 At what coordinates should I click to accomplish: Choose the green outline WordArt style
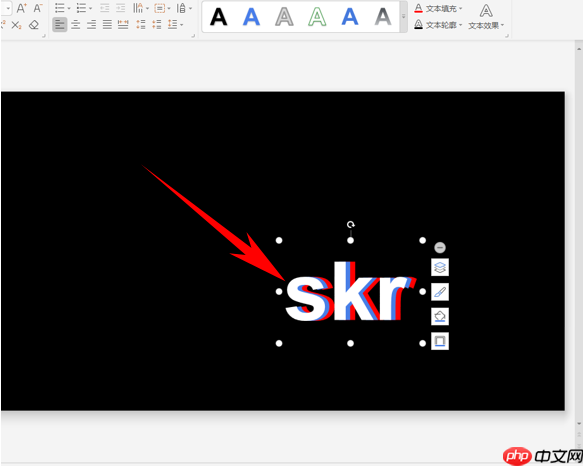[317, 17]
